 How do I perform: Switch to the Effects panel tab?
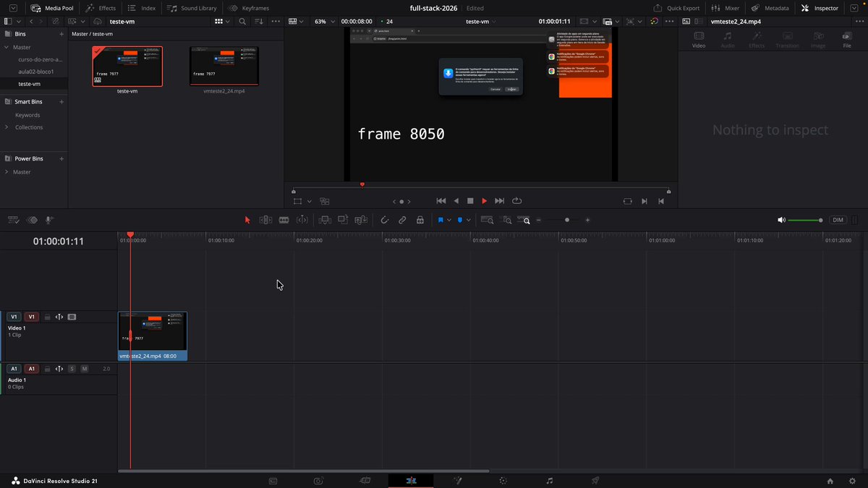101,8
